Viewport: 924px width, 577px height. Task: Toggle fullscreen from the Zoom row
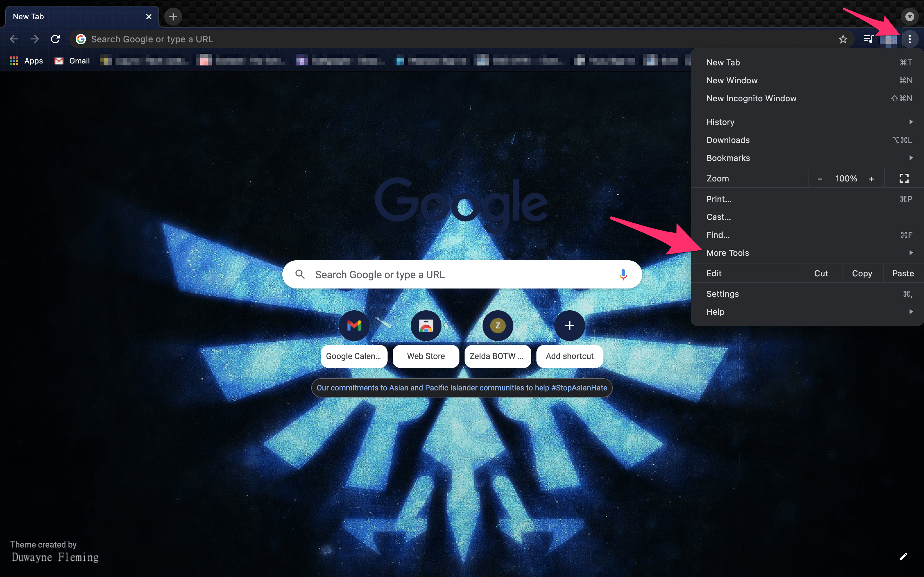904,178
